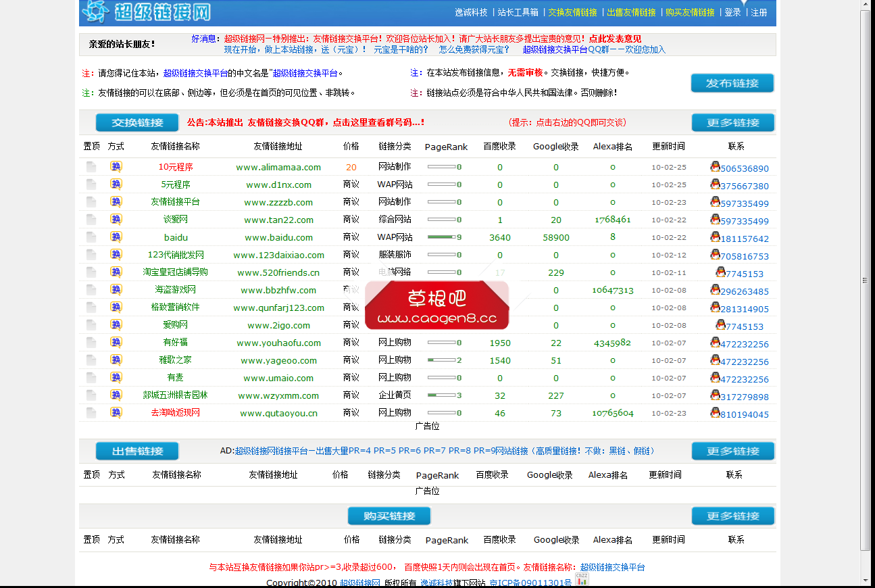Click 更多链接 in the 出售链接 section
This screenshot has height=588, width=875.
732,450
